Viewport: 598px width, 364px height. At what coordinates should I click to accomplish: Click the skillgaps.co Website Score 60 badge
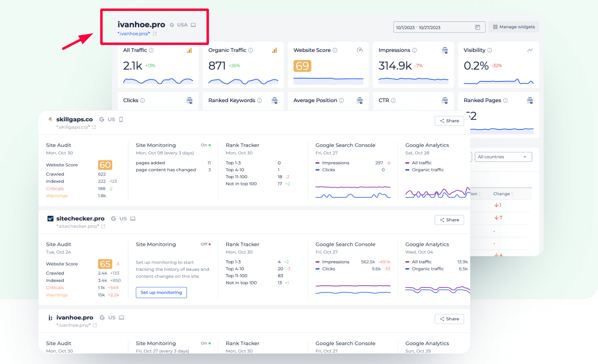click(105, 165)
